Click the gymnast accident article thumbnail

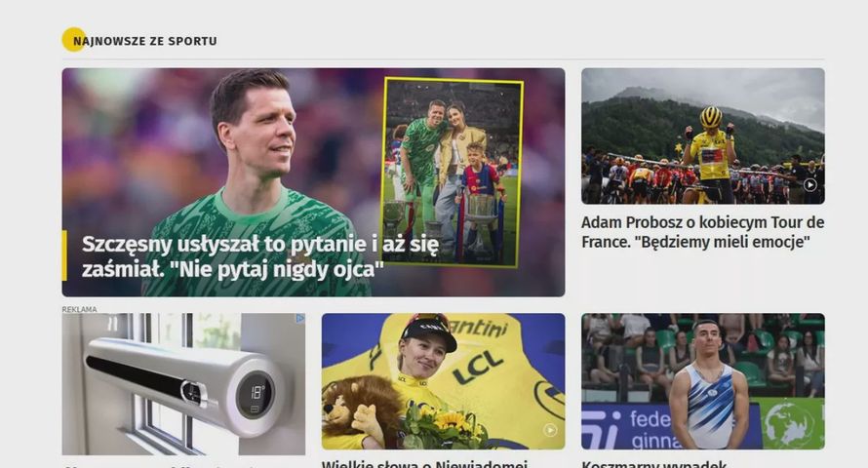703,381
